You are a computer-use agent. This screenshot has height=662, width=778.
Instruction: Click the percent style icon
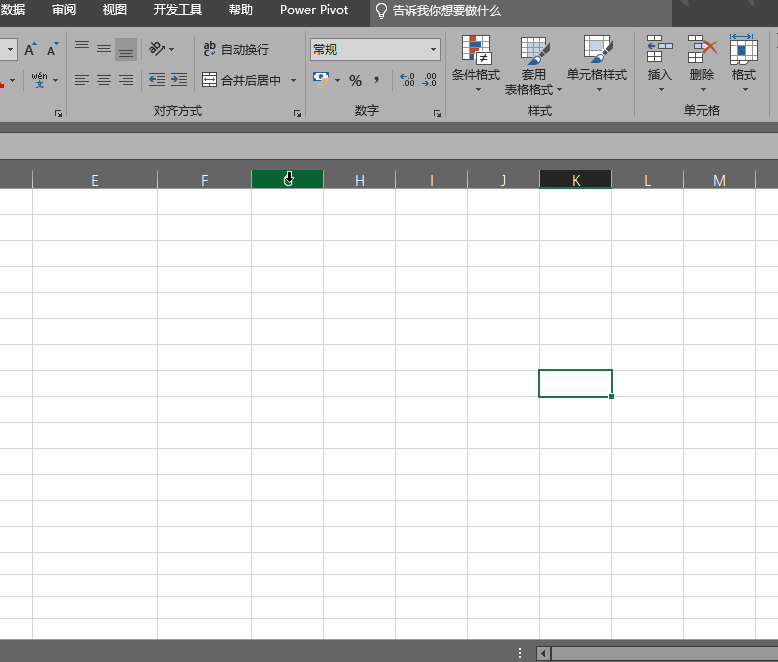click(x=355, y=80)
